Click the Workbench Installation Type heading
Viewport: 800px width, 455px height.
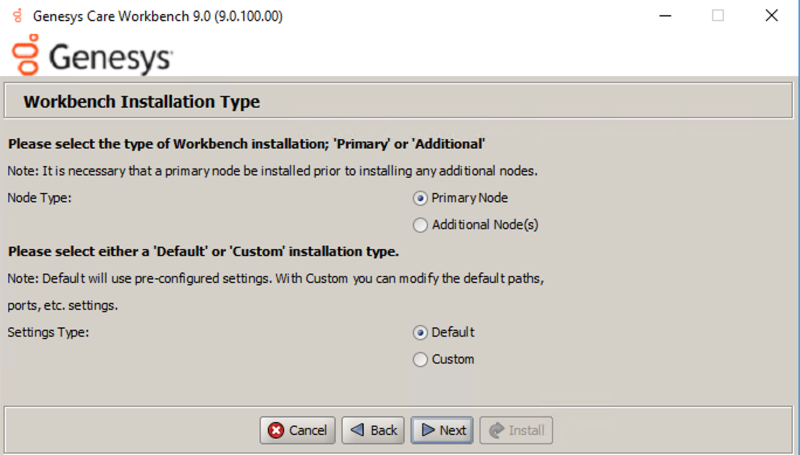pyautogui.click(x=141, y=102)
